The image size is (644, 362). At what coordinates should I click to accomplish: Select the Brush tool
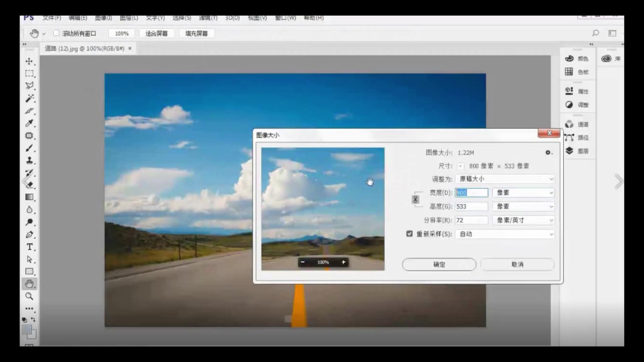click(x=30, y=148)
